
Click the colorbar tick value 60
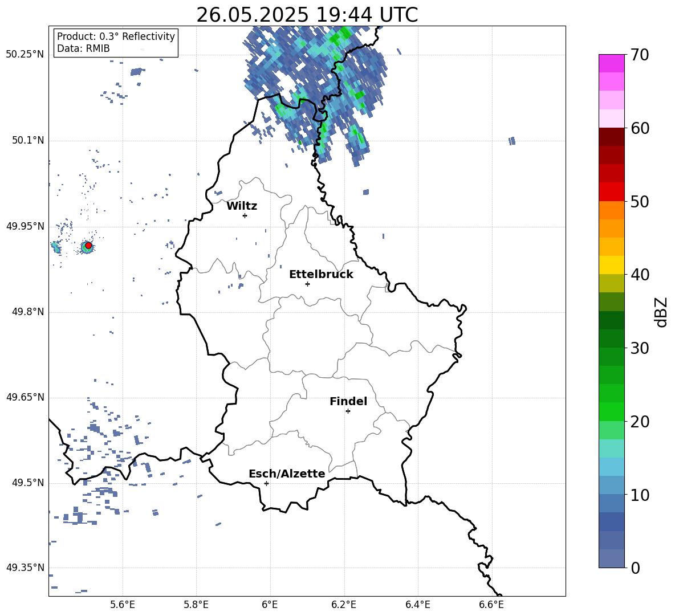coord(640,128)
